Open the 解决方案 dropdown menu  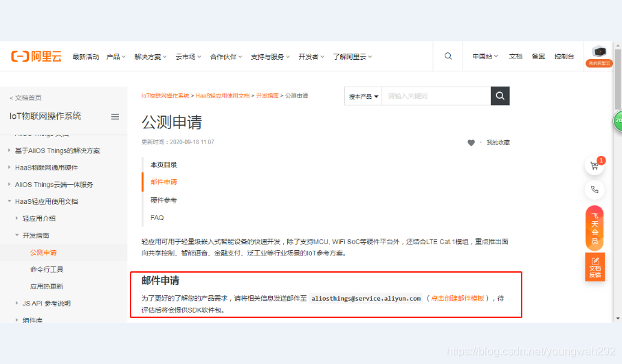click(x=151, y=57)
